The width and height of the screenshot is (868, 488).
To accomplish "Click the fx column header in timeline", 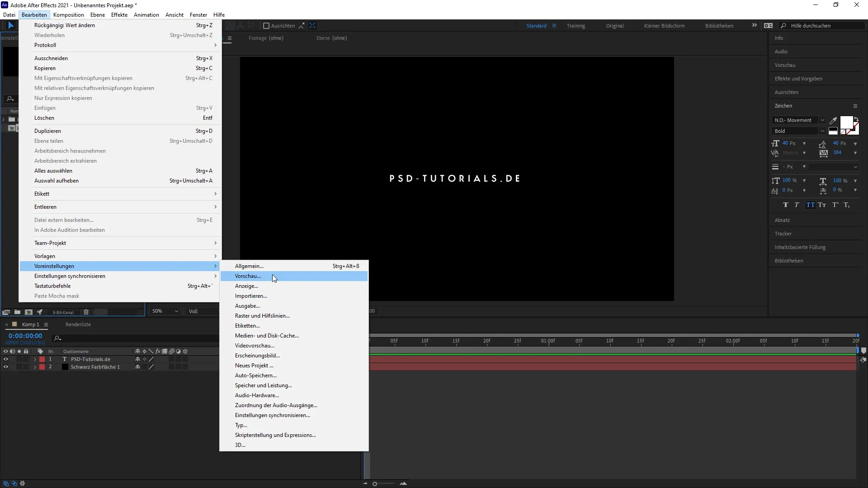I will [x=158, y=351].
